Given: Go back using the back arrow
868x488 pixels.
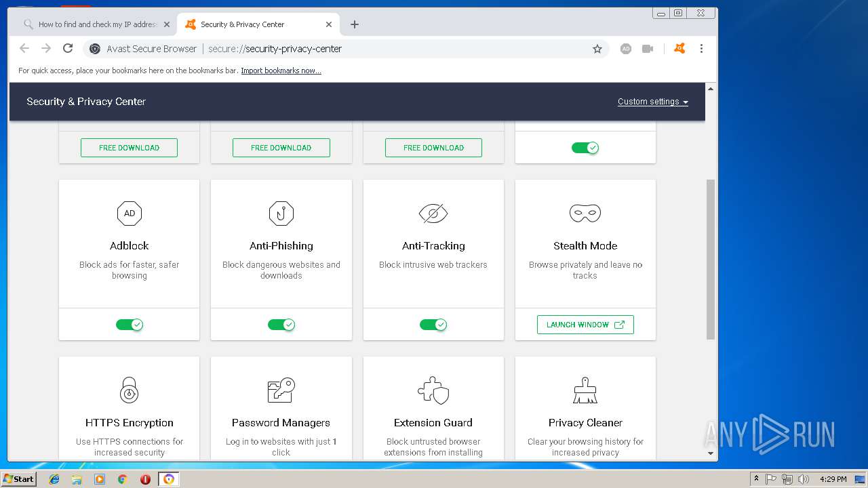Looking at the screenshot, I should [24, 48].
